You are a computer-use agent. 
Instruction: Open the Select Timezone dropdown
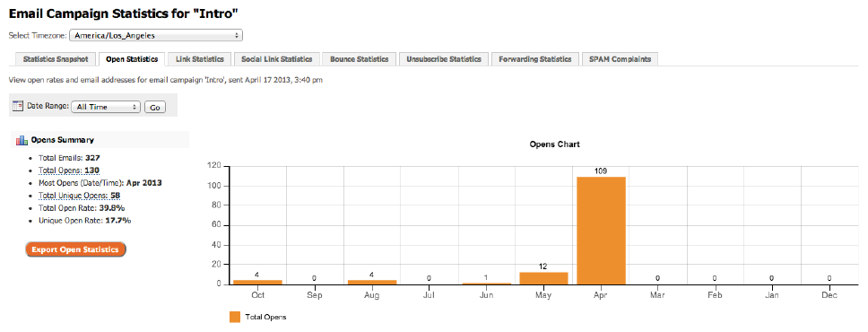tap(155, 36)
